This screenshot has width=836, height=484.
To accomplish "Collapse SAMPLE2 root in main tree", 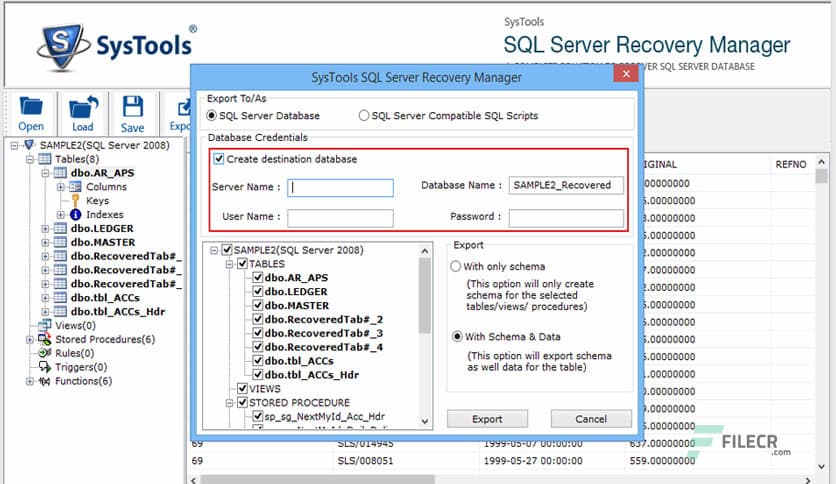I will (14, 145).
